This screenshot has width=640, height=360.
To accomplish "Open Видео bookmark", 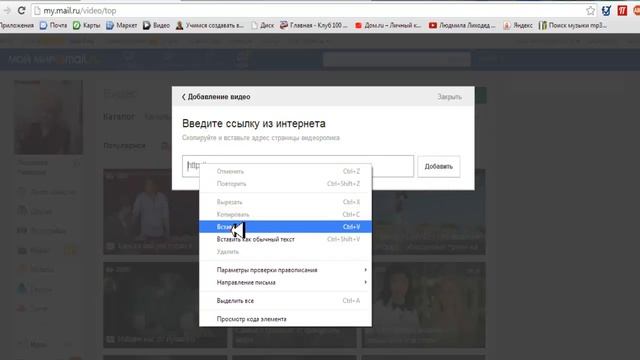I will (156, 25).
